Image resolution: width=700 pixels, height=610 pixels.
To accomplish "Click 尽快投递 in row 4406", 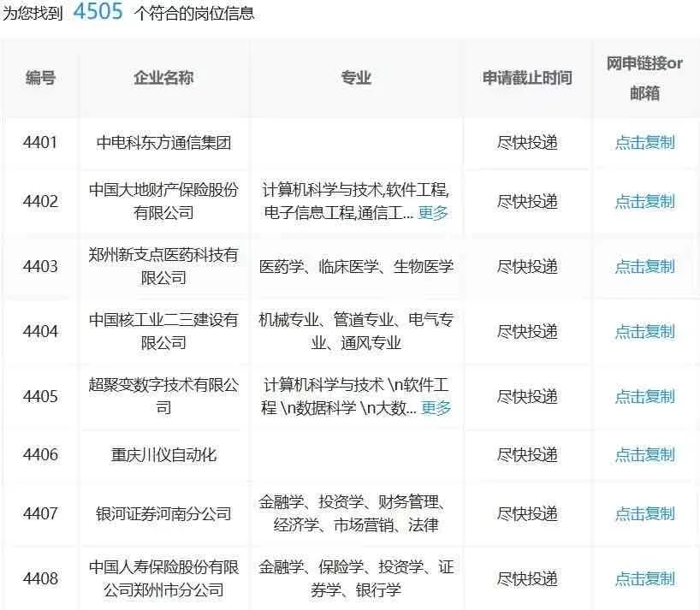I will [527, 455].
